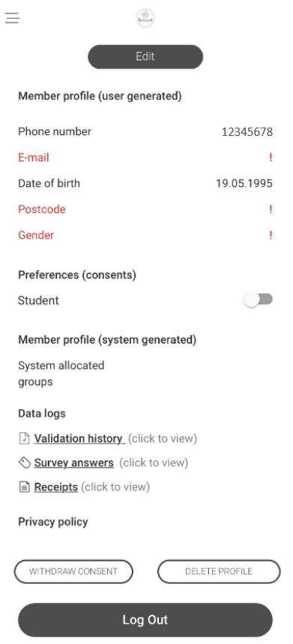Viewport: 293px width, 644px height.
Task: Select the date of birth 19.05.1995
Action: click(244, 183)
